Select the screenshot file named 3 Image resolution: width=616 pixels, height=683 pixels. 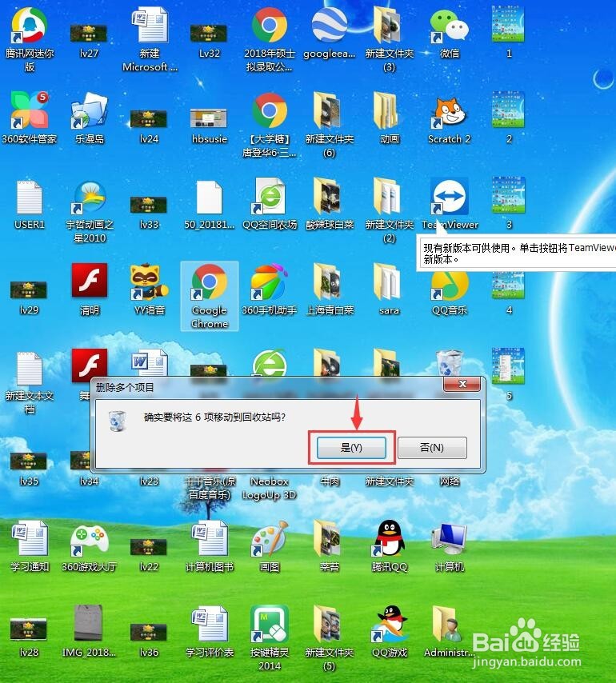tap(508, 195)
